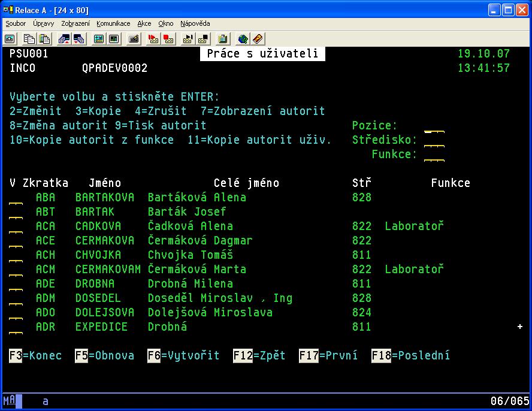The height and width of the screenshot is (411, 532).
Task: Open the Display setup toolbar icon
Action: [x=99, y=39]
